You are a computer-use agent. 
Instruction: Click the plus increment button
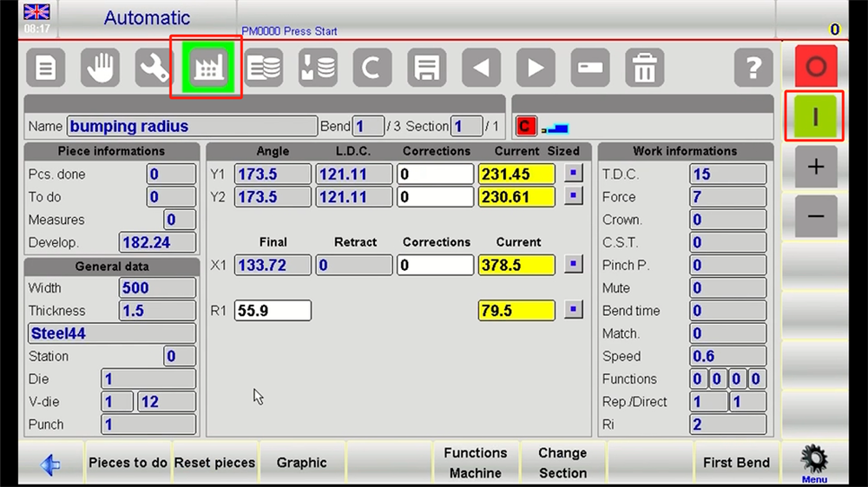815,167
